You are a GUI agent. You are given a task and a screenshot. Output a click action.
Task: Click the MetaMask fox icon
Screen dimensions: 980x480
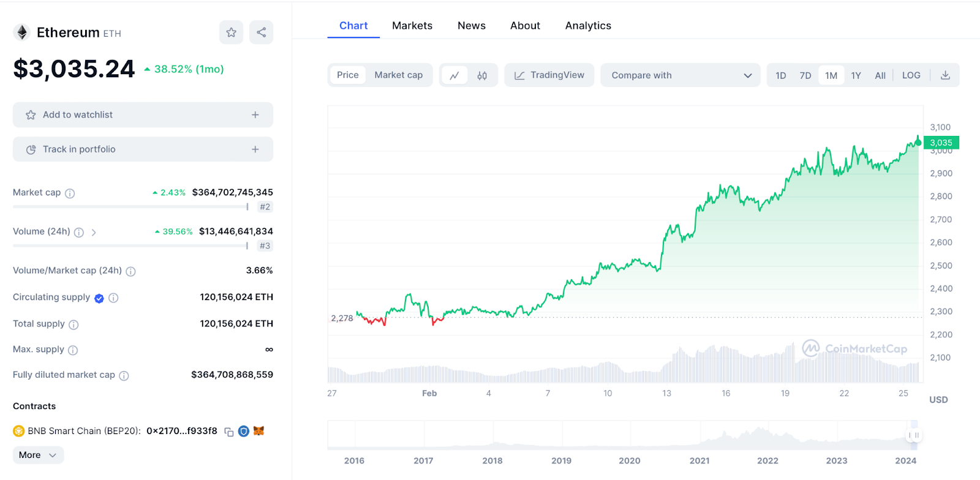[x=259, y=431]
